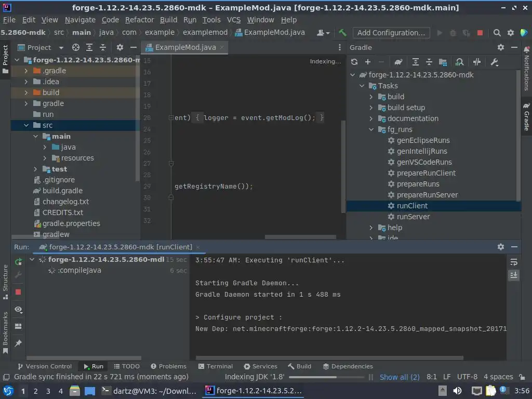Viewport: 532px width, 399px height.
Task: Click the editor horizontal scrollbar
Action: tap(300, 237)
